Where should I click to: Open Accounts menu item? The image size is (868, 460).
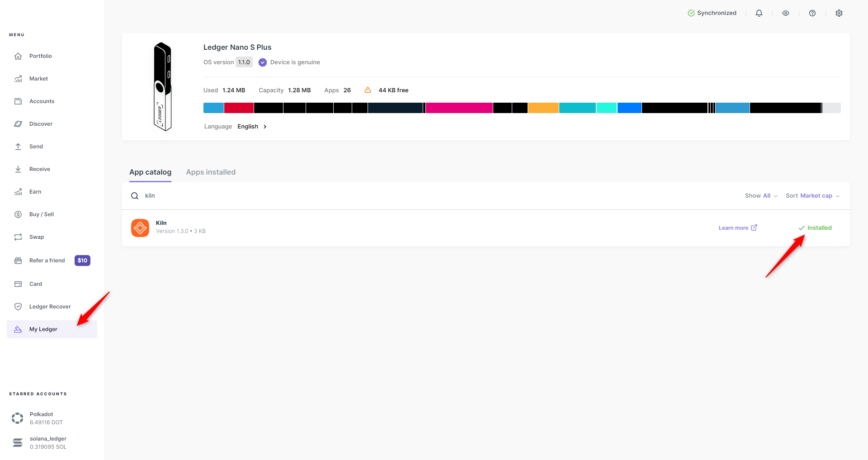pos(52,101)
